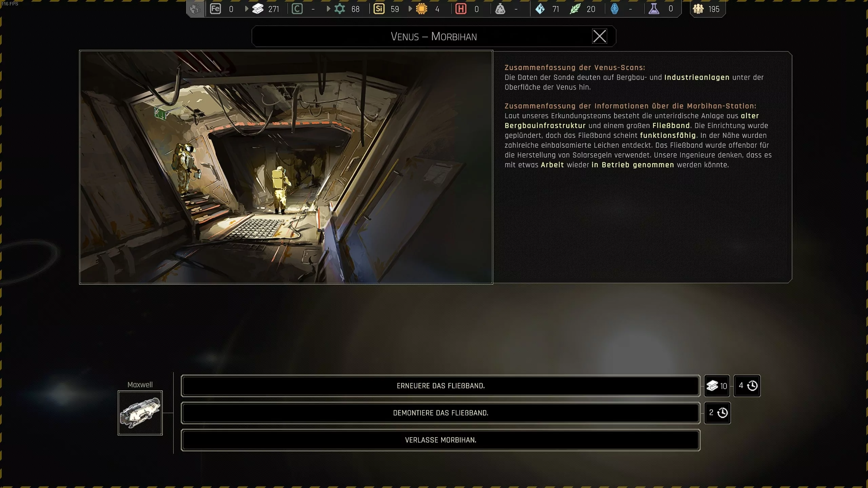Select the polymer gear icon showing 68
The image size is (868, 488).
click(339, 9)
